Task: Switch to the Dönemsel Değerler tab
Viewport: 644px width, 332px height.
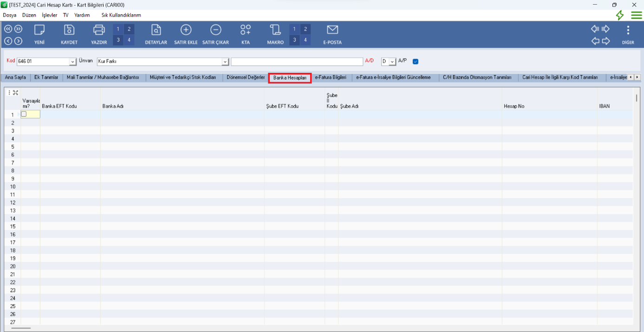Action: pos(246,77)
